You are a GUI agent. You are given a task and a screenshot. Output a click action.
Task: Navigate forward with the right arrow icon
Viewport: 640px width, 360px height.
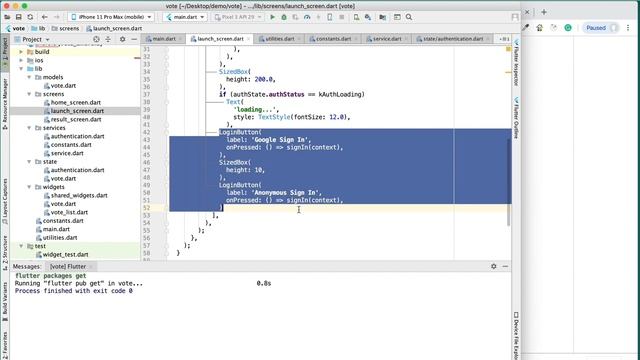[57, 17]
